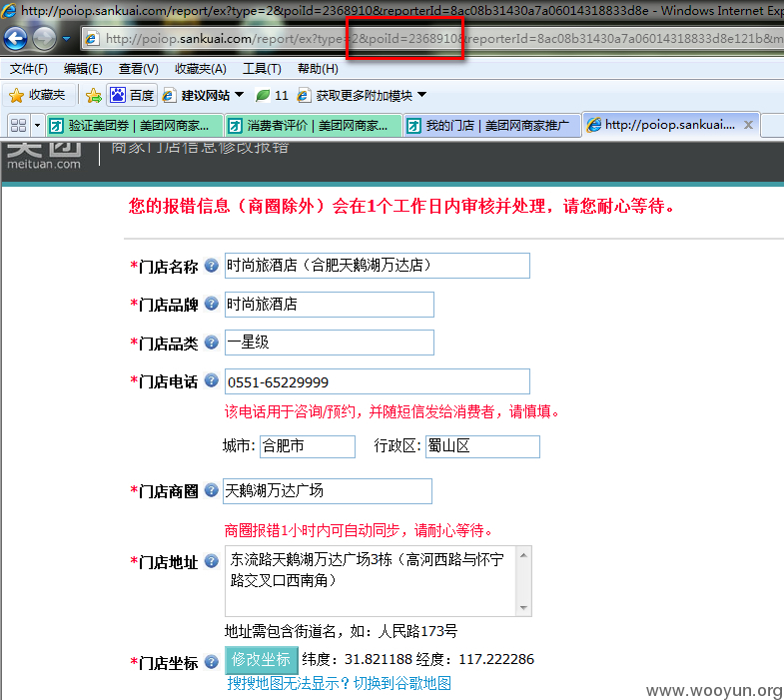Click the help icon next to 门店商圈
Screen dimensions: 784x700
coord(212,490)
